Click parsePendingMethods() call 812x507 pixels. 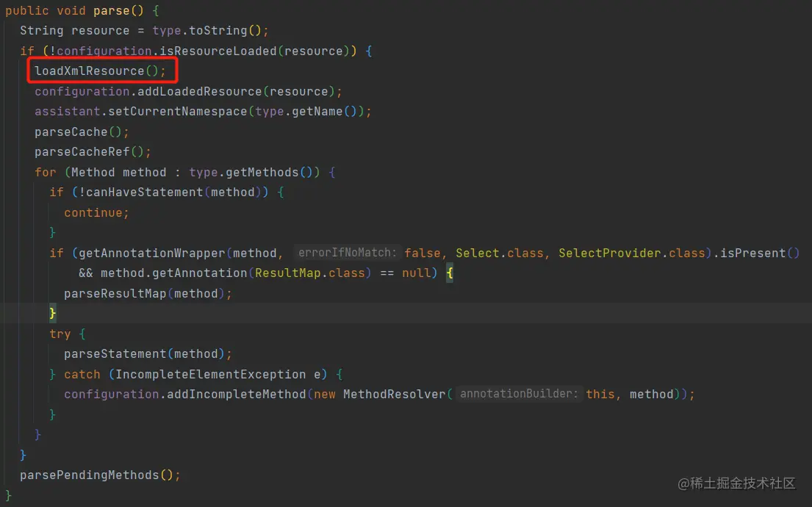(x=97, y=475)
